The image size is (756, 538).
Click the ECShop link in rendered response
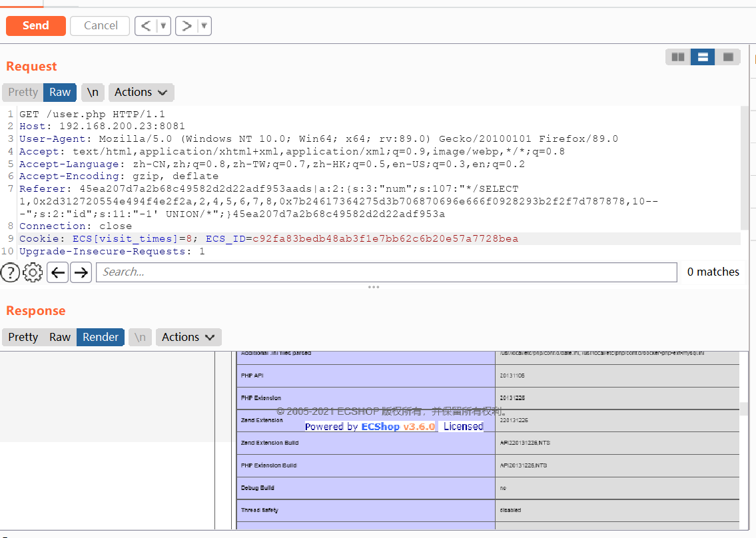(380, 427)
